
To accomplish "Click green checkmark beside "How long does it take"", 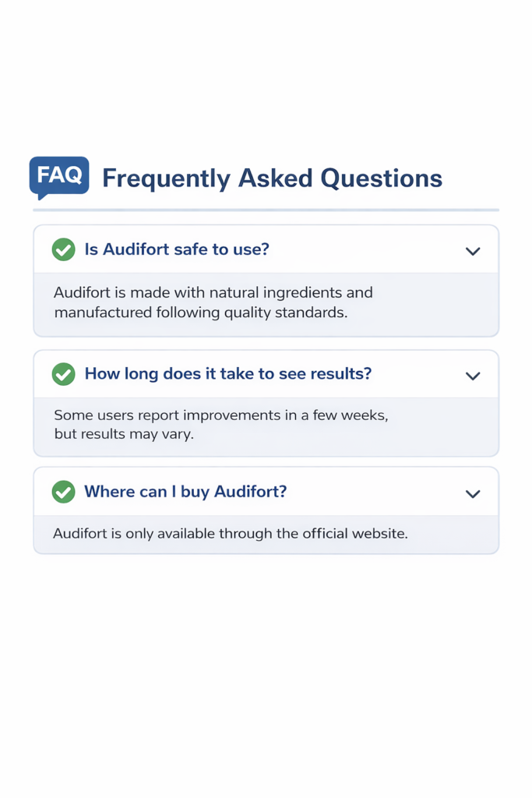I will pos(63,374).
